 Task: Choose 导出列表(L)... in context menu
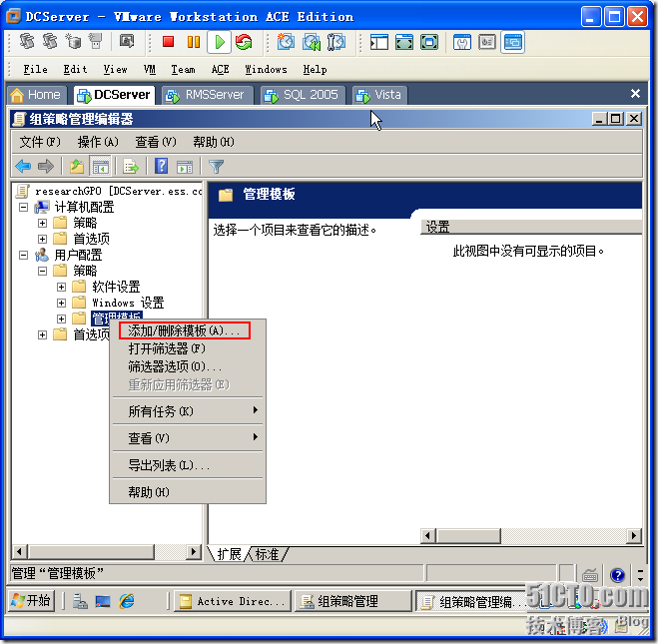[x=187, y=465]
